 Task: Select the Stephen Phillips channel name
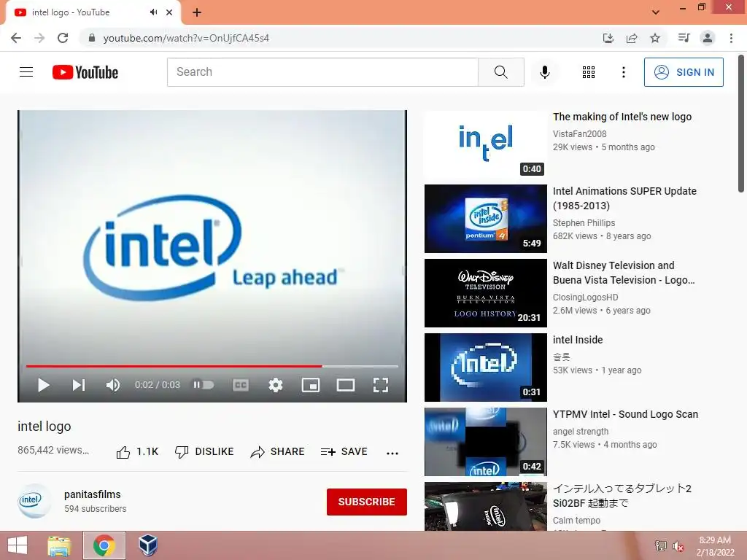tap(584, 223)
